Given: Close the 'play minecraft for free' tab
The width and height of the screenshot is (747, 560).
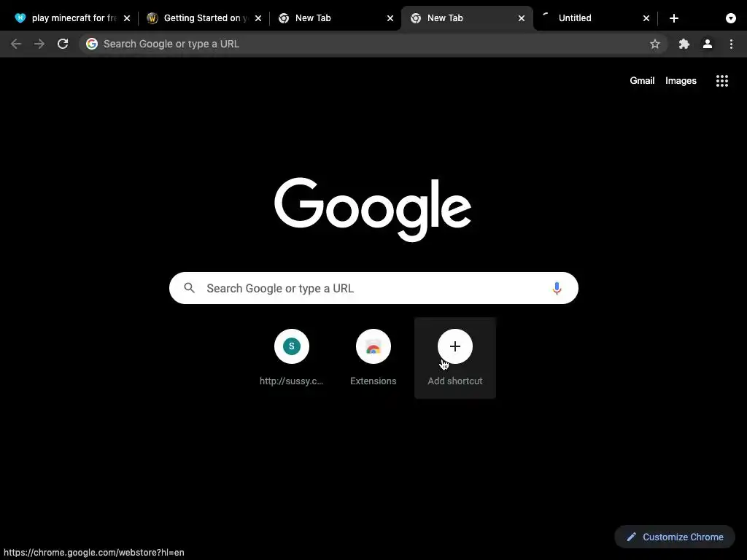Looking at the screenshot, I should point(127,18).
